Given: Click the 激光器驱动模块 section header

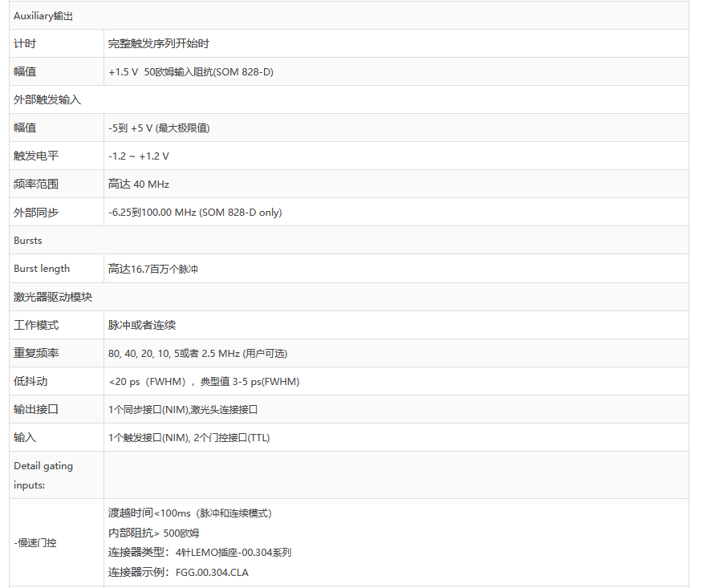Looking at the screenshot, I should coord(53,297).
